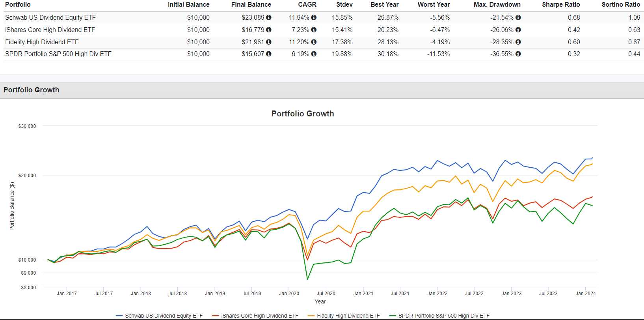
Task: Click the 1.09 Sortino Ratio value
Action: click(634, 17)
